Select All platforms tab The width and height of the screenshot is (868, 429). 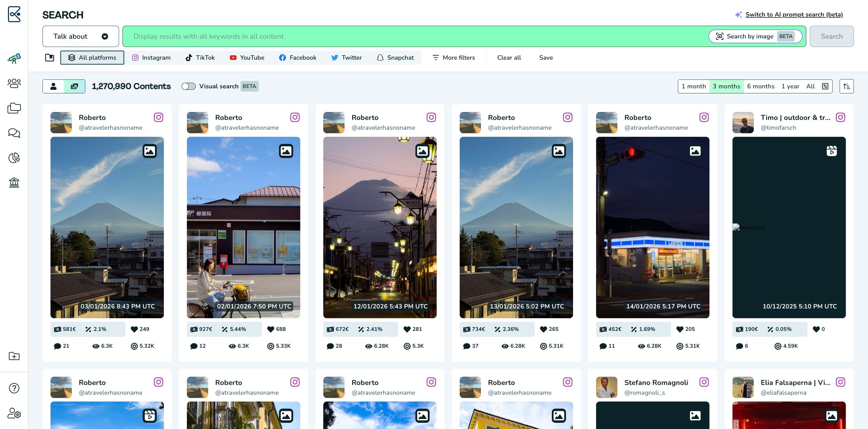click(x=92, y=58)
